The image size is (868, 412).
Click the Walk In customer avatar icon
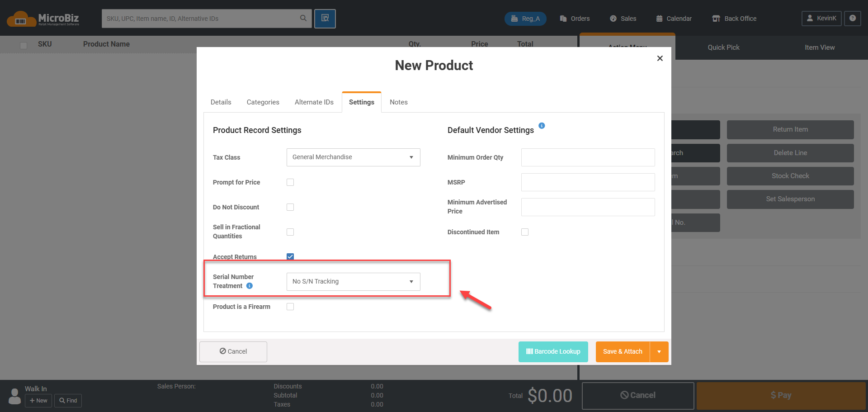click(x=14, y=396)
